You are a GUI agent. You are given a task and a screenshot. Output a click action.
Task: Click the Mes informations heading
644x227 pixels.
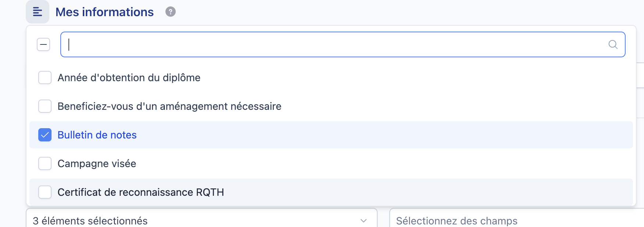tap(105, 12)
